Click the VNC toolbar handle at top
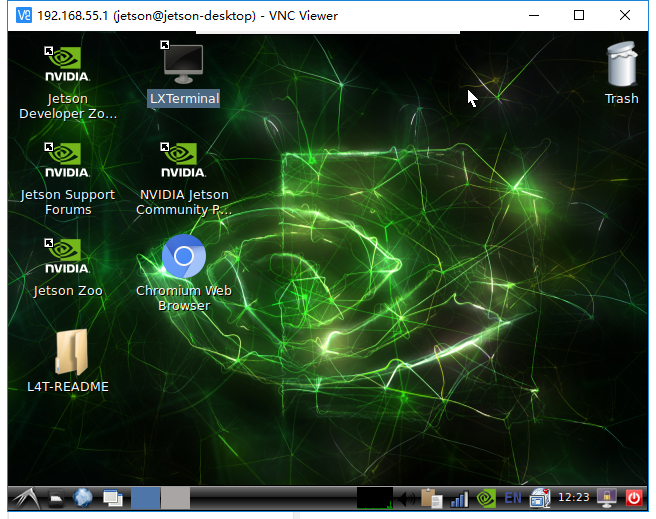The height and width of the screenshot is (519, 656). (328, 32)
